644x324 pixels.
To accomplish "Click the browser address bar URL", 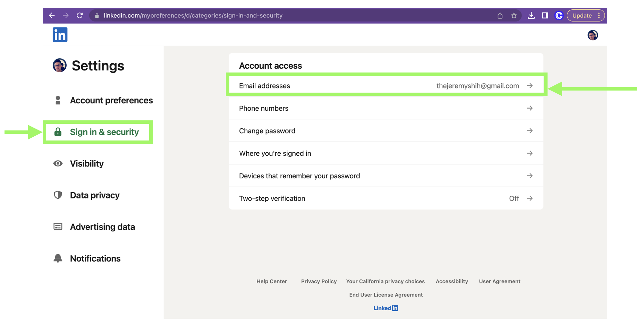I will 193,16.
